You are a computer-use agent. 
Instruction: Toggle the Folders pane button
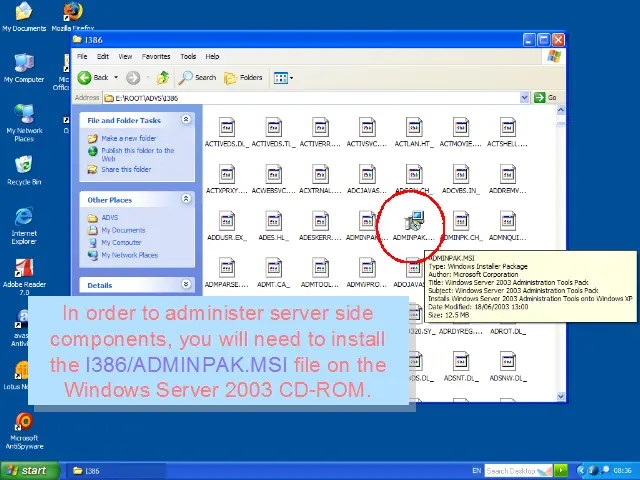244,77
